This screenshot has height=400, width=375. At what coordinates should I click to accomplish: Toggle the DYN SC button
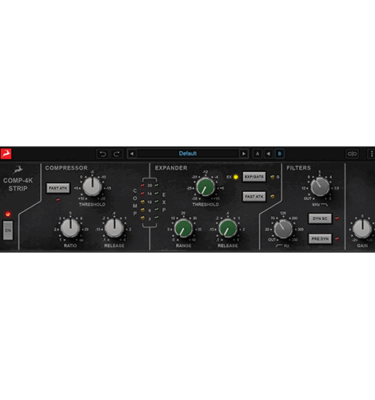click(320, 219)
